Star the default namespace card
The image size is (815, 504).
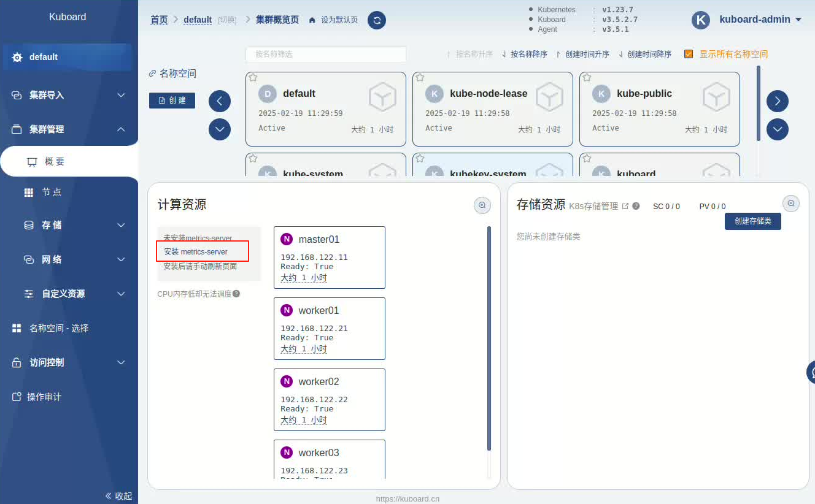coord(253,78)
